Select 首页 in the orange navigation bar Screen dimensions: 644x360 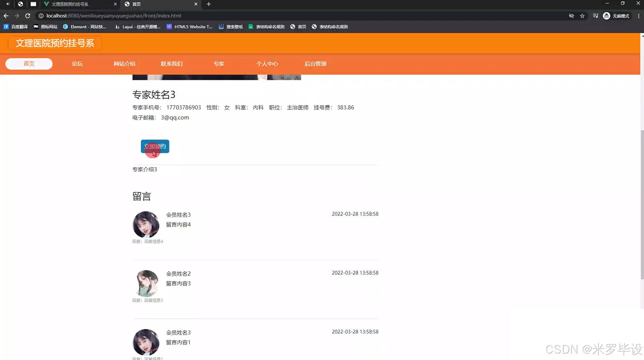[x=29, y=64]
